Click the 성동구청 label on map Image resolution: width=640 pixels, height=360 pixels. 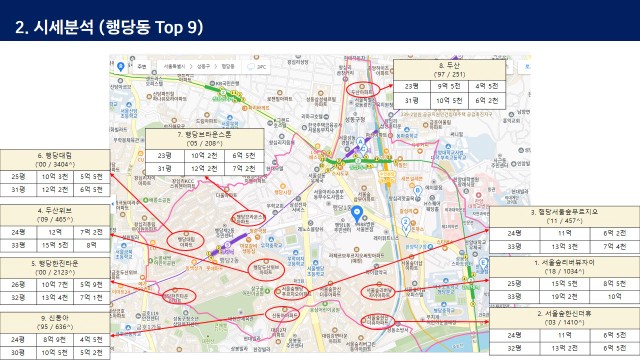(x=355, y=120)
